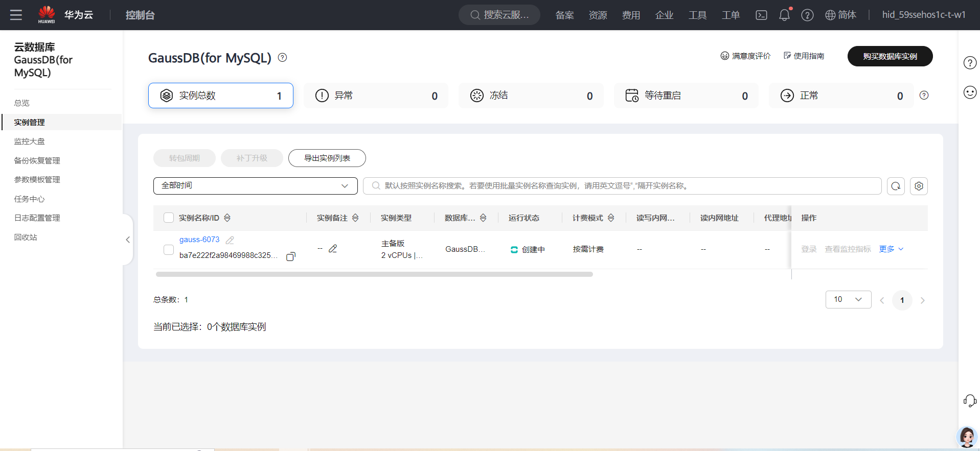Image resolution: width=980 pixels, height=451 pixels.
Task: Expand the 更多 actions dropdown
Action: click(891, 249)
